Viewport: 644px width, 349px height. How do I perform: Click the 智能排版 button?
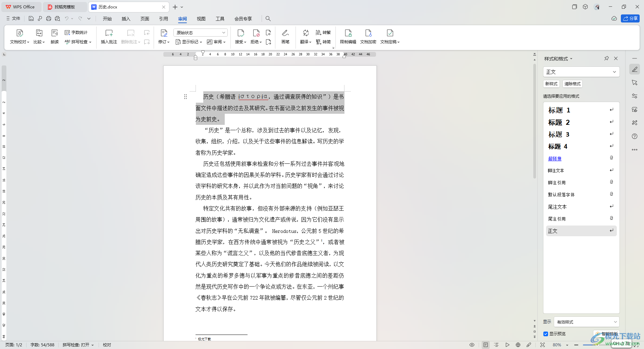pos(606,334)
